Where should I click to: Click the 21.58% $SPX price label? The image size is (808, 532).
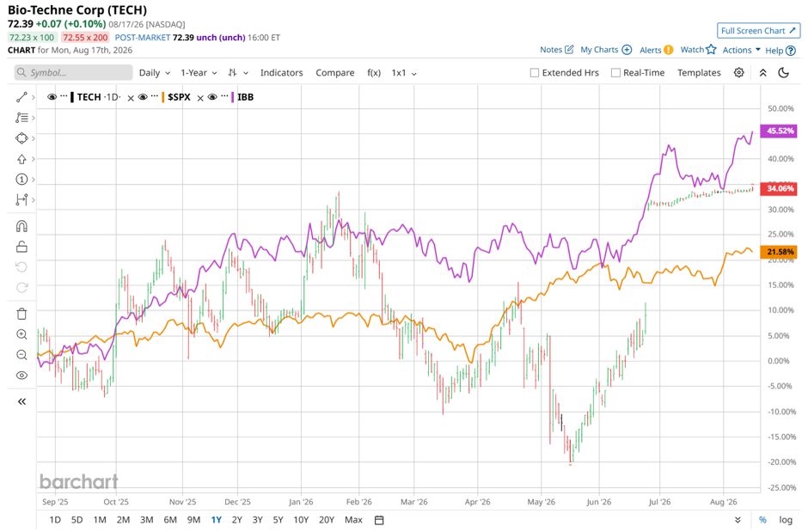(x=780, y=252)
